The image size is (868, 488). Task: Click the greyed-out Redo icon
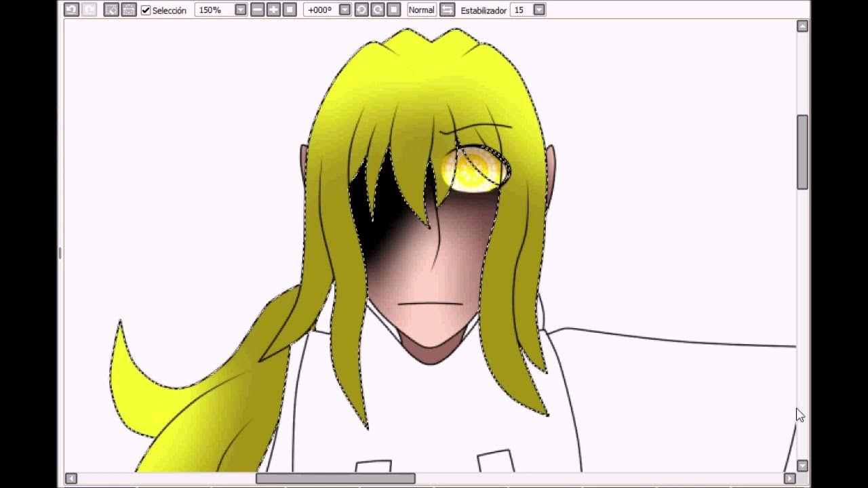[x=89, y=9]
